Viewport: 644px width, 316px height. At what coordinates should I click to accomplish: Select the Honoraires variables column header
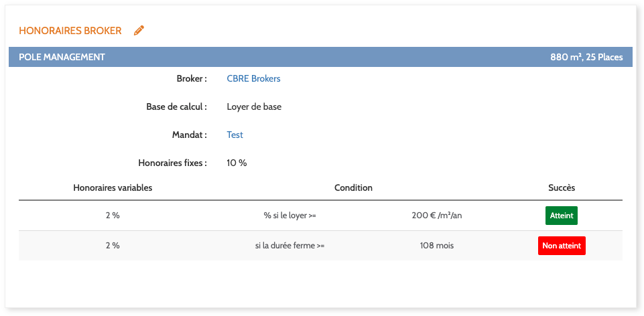click(x=113, y=187)
